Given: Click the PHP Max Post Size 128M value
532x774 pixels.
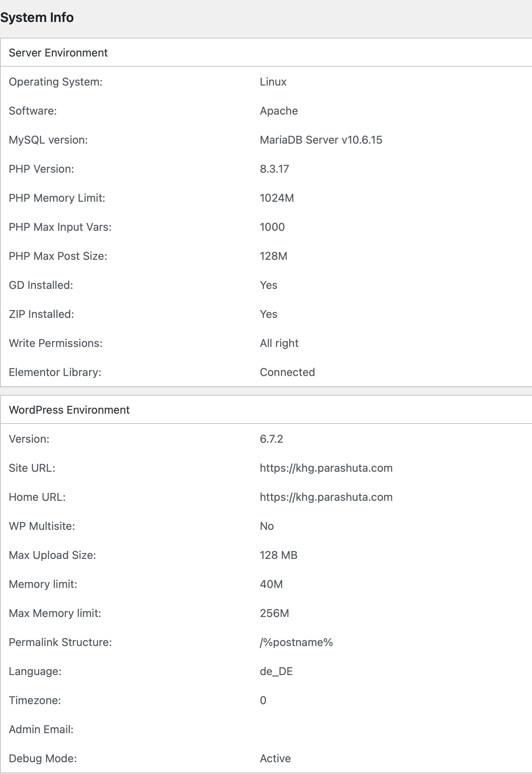Looking at the screenshot, I should coord(273,256).
